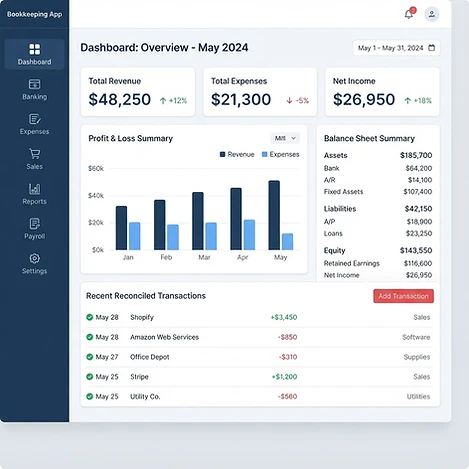Click the Utility Co. reconciled check icon
This screenshot has width=469, height=469.
click(x=90, y=396)
